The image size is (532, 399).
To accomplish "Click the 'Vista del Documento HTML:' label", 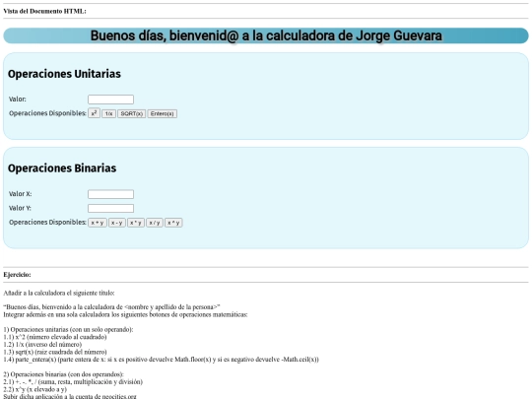I will click(x=44, y=11).
